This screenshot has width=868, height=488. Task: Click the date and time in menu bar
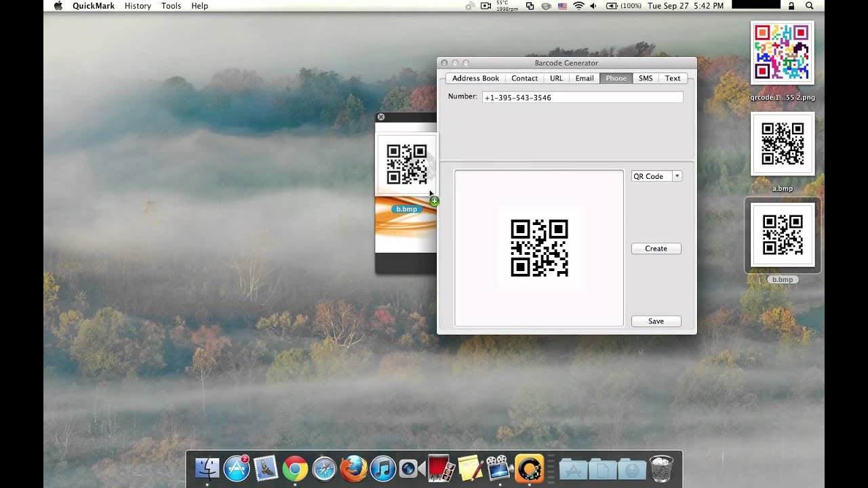[686, 5]
